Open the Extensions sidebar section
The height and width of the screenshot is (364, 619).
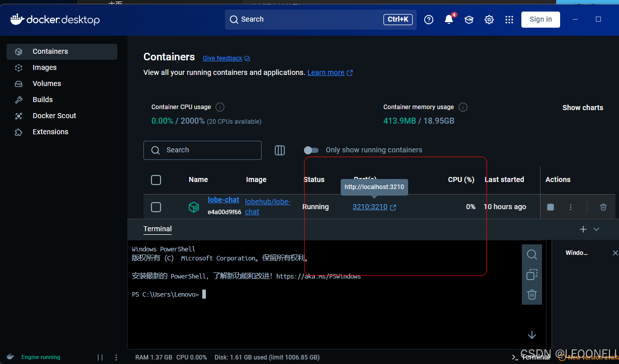62,132
